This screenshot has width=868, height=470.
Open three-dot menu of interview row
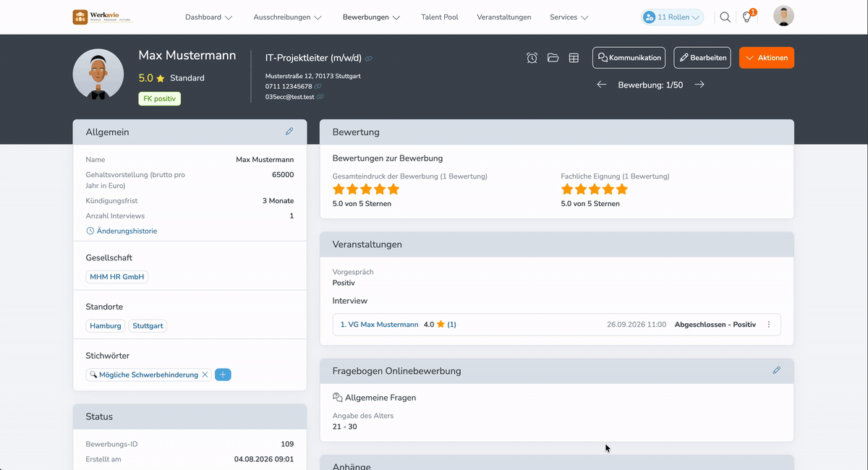coord(769,325)
